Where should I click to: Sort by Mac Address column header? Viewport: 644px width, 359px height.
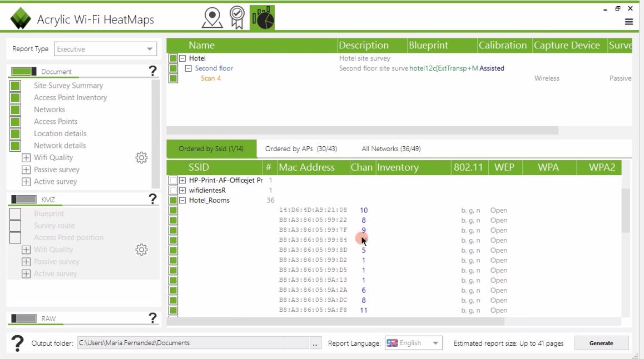[x=313, y=167]
